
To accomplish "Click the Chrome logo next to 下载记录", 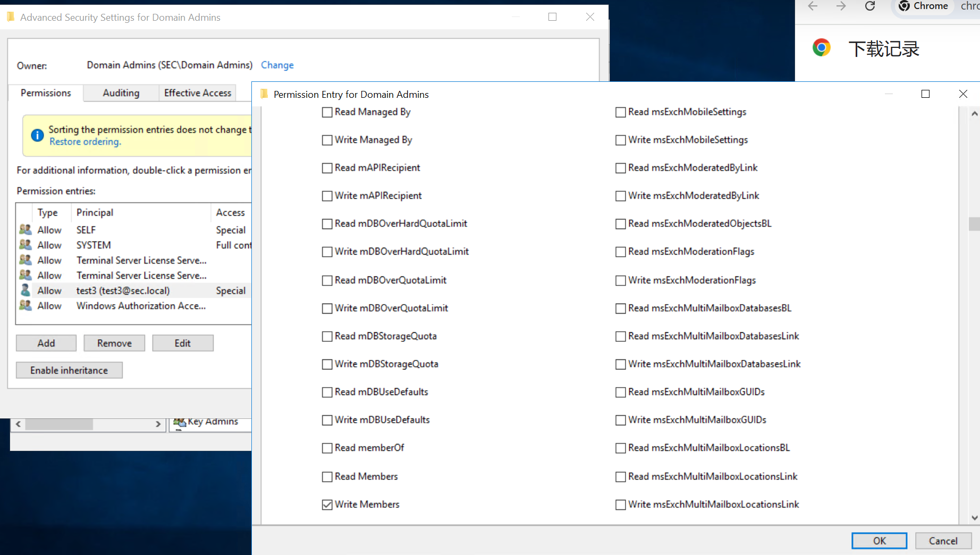I will pyautogui.click(x=822, y=48).
